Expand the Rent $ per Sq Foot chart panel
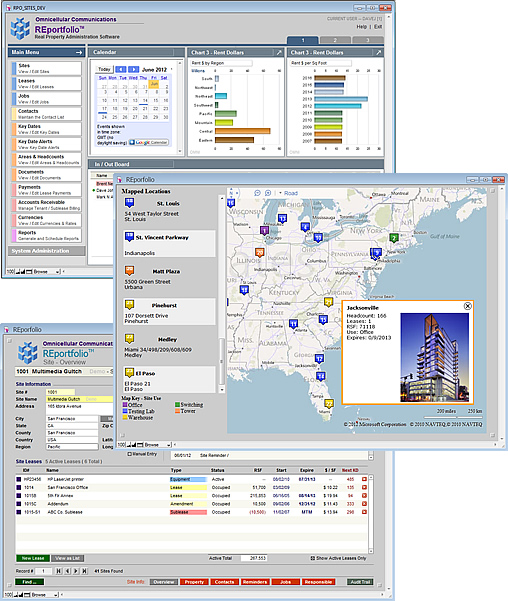508x601 pixels. pos(378,53)
